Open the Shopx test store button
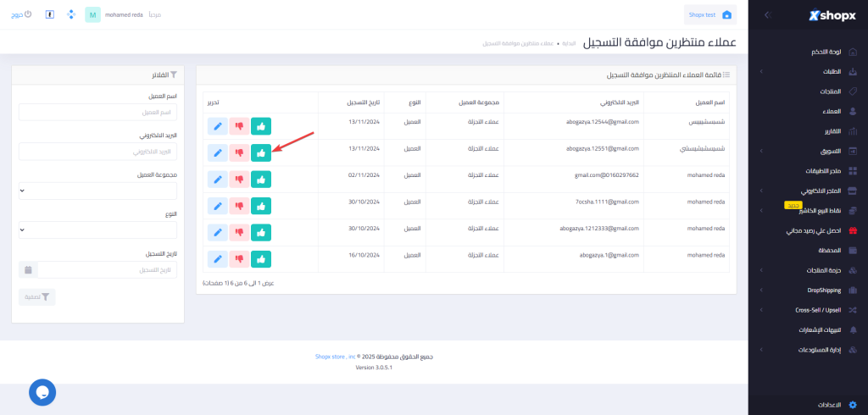868x415 pixels. (x=710, y=15)
